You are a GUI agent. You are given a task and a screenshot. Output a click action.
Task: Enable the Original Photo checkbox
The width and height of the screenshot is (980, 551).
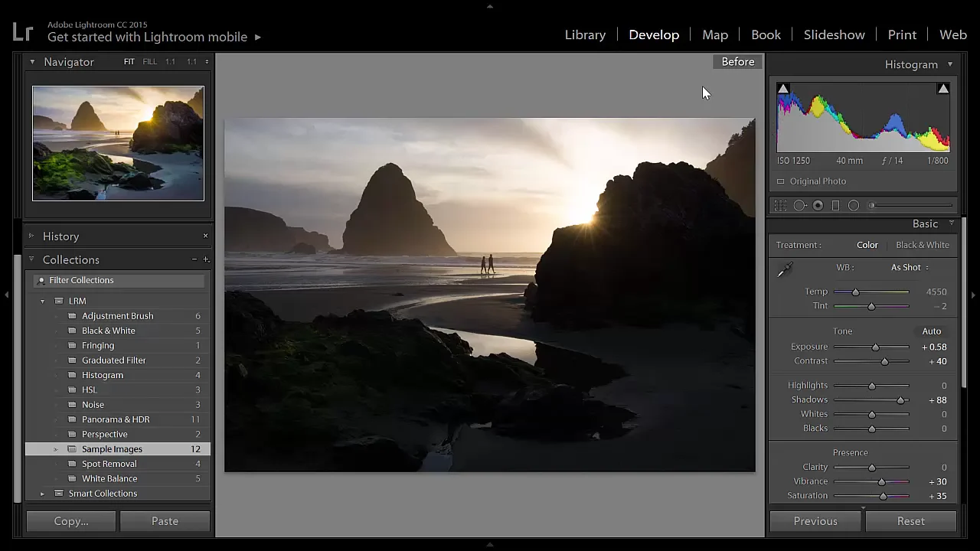click(x=780, y=181)
